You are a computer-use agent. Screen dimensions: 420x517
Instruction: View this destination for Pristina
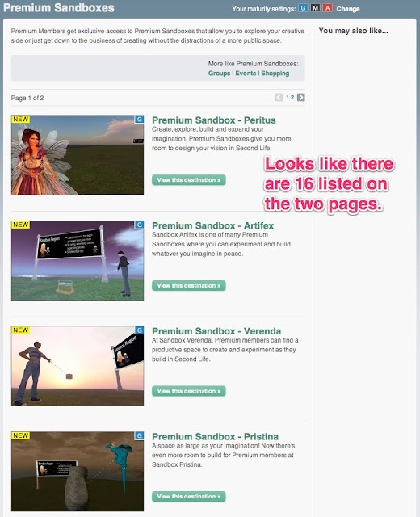click(188, 497)
